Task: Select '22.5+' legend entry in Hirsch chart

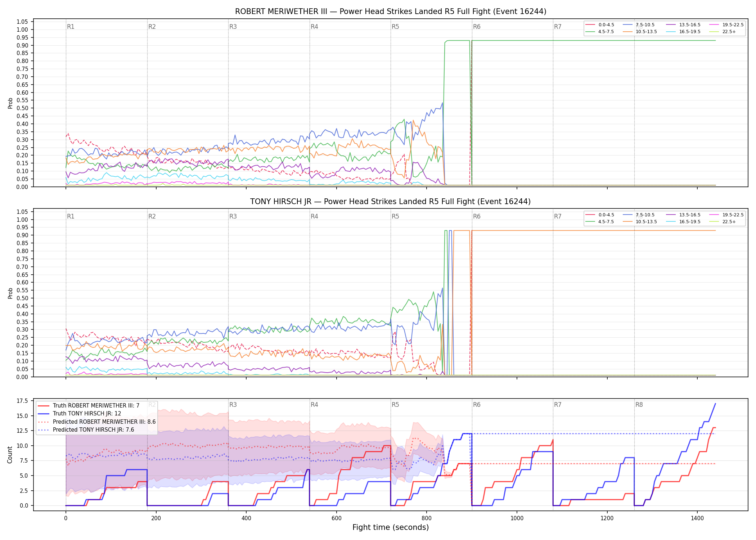Action: tap(723, 222)
